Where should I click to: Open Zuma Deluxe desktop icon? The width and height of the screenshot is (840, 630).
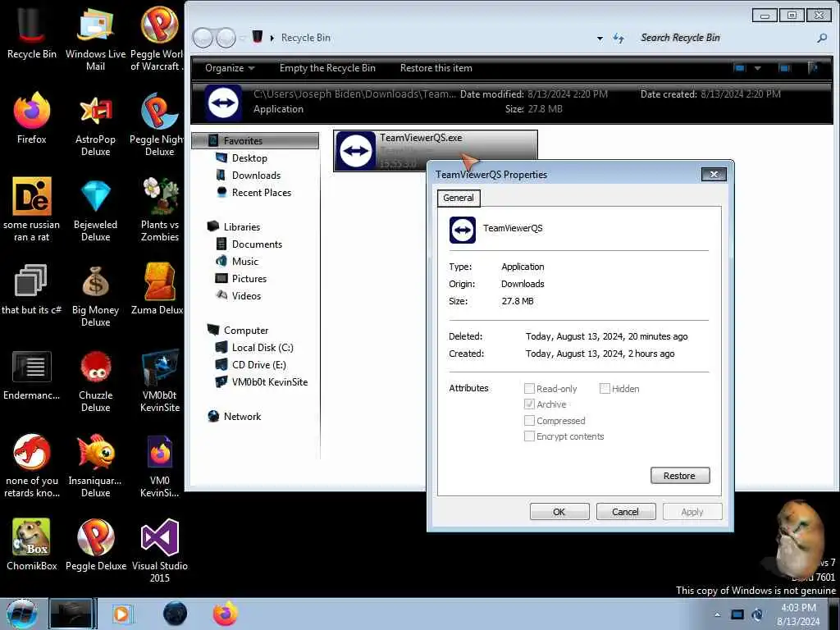pos(159,290)
